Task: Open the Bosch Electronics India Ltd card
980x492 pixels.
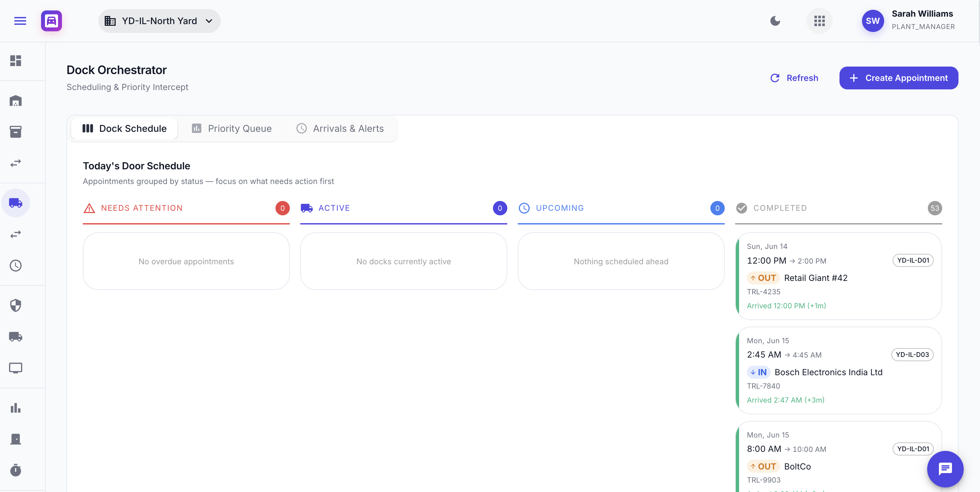Action: (x=838, y=370)
